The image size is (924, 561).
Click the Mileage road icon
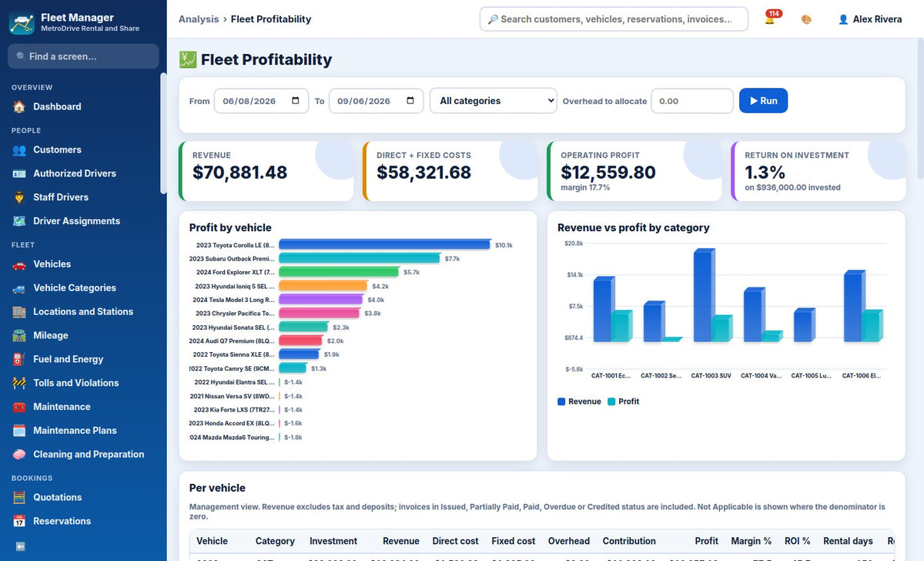tap(19, 336)
